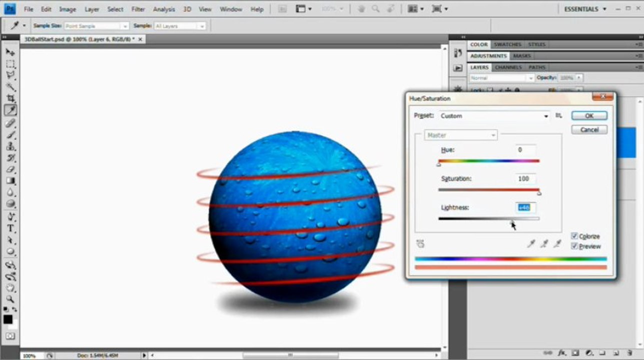The height and width of the screenshot is (360, 644).
Task: Open the Analysis menu
Action: (164, 9)
